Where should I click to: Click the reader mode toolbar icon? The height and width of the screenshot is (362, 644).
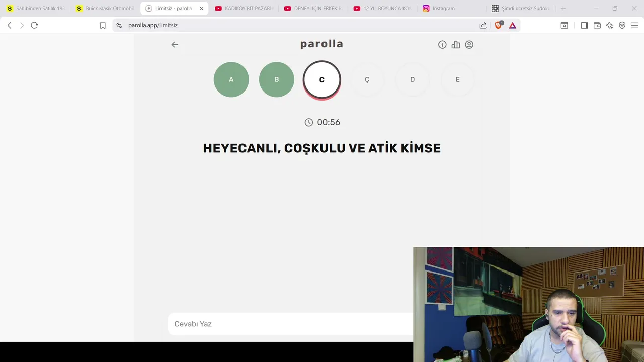point(565,25)
